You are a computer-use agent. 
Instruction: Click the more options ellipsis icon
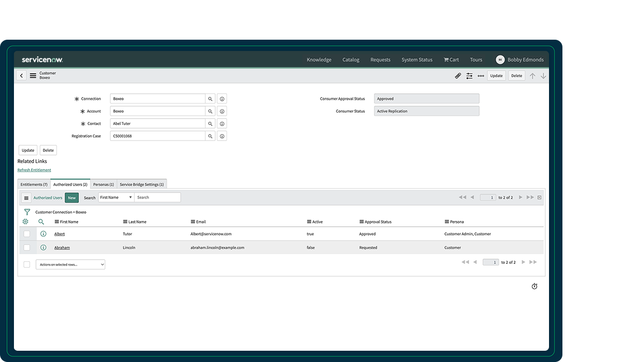pyautogui.click(x=481, y=76)
